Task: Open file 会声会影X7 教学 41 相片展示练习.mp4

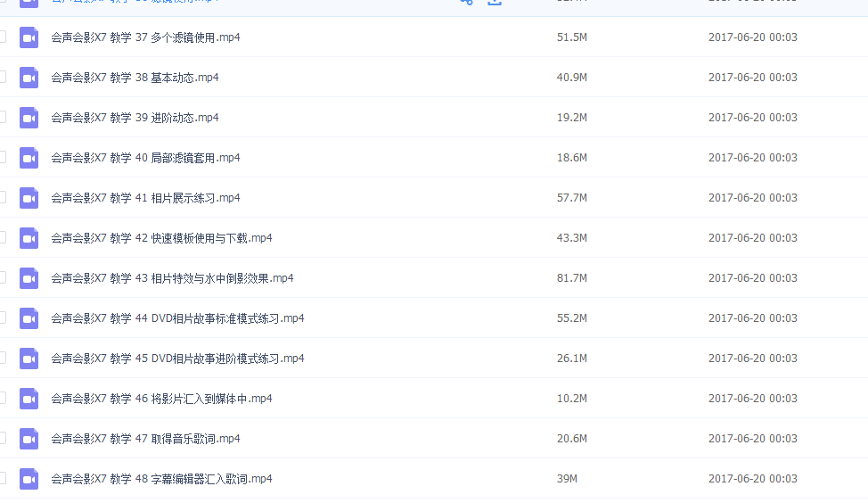Action: 145,198
